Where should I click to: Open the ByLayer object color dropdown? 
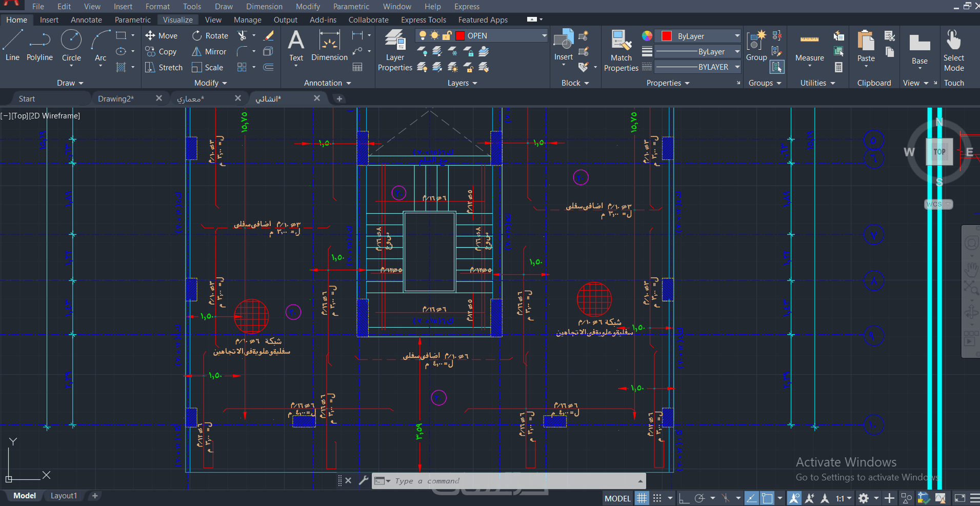click(737, 36)
